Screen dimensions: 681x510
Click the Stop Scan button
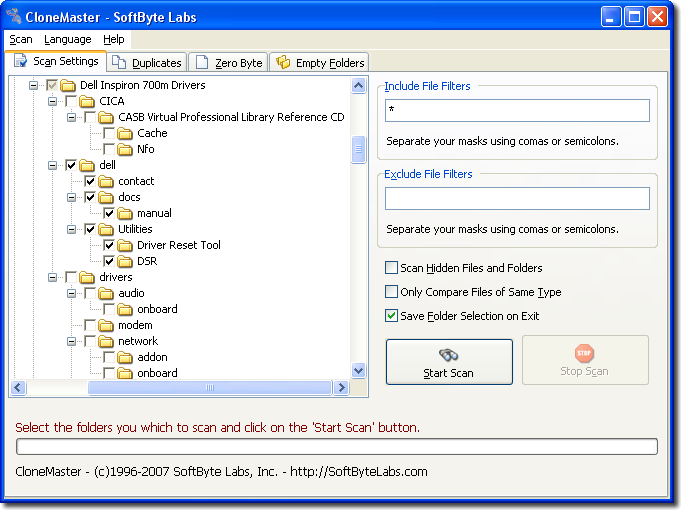click(585, 360)
